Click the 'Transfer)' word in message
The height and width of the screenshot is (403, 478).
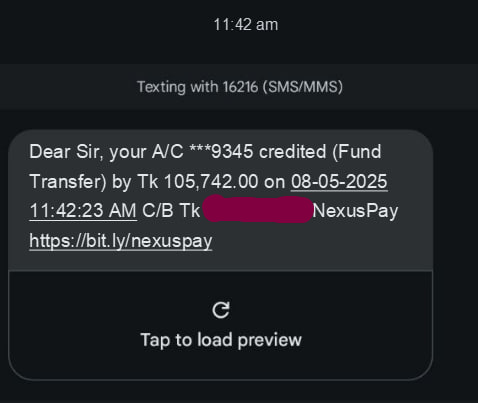point(68,182)
